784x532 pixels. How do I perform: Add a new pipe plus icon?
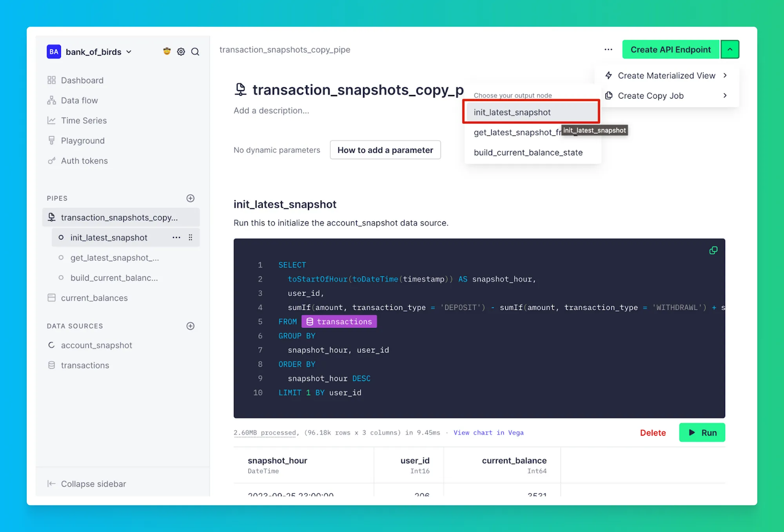click(191, 198)
